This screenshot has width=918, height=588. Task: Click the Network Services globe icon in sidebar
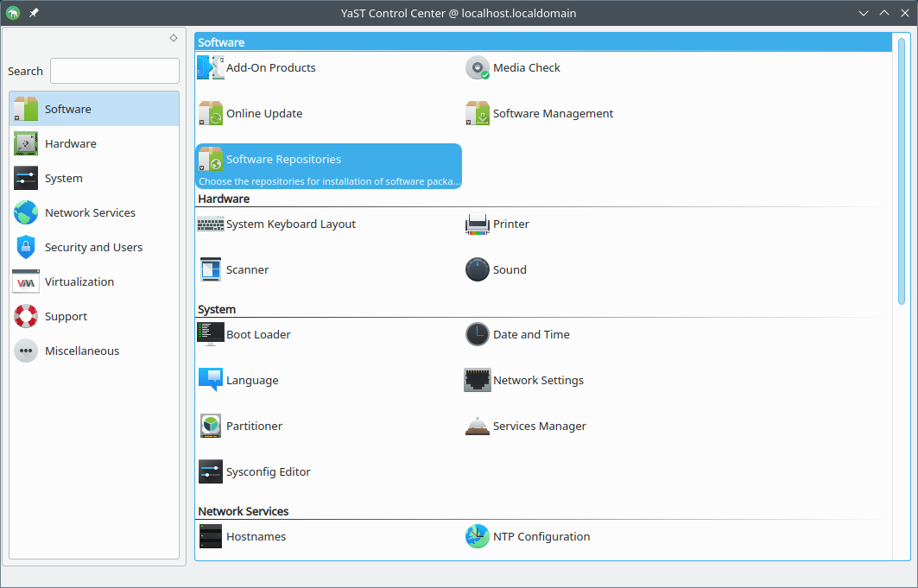(x=26, y=212)
